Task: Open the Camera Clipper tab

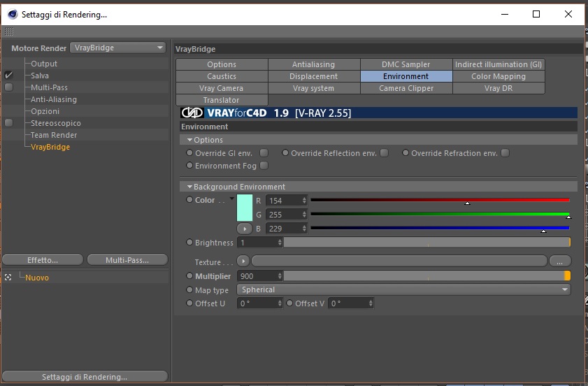Action: tap(406, 88)
